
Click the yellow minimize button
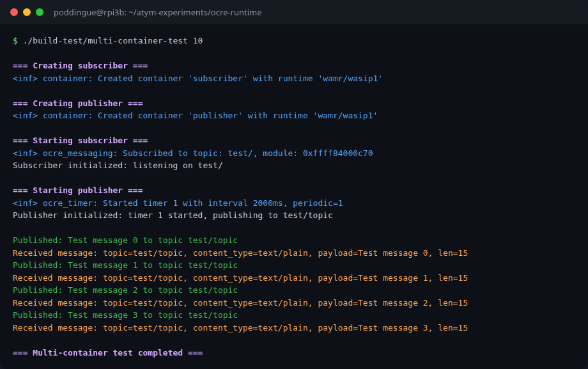pos(27,12)
